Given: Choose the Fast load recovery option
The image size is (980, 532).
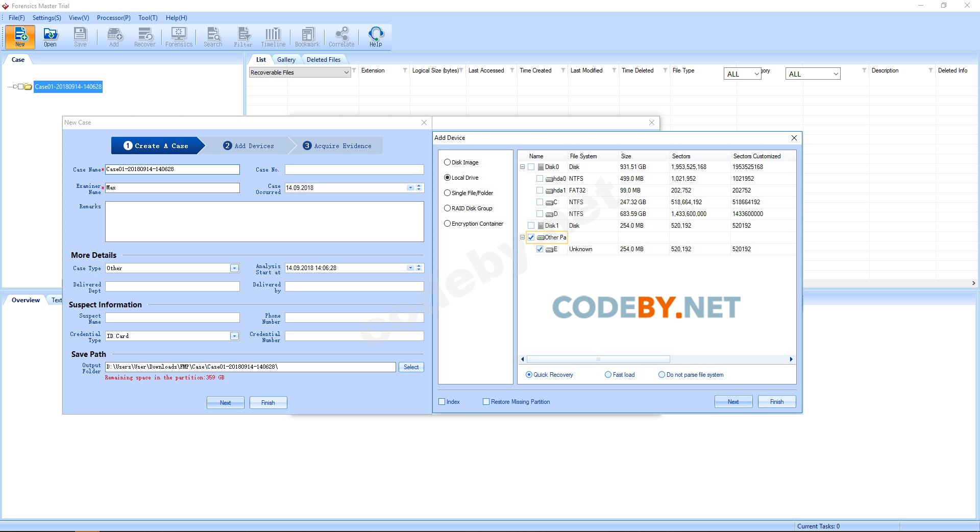Looking at the screenshot, I should pyautogui.click(x=608, y=375).
